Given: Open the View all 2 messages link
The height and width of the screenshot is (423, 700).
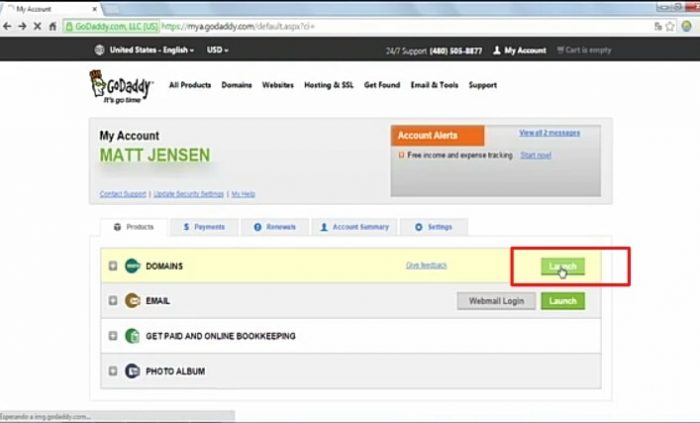Looking at the screenshot, I should [x=550, y=133].
